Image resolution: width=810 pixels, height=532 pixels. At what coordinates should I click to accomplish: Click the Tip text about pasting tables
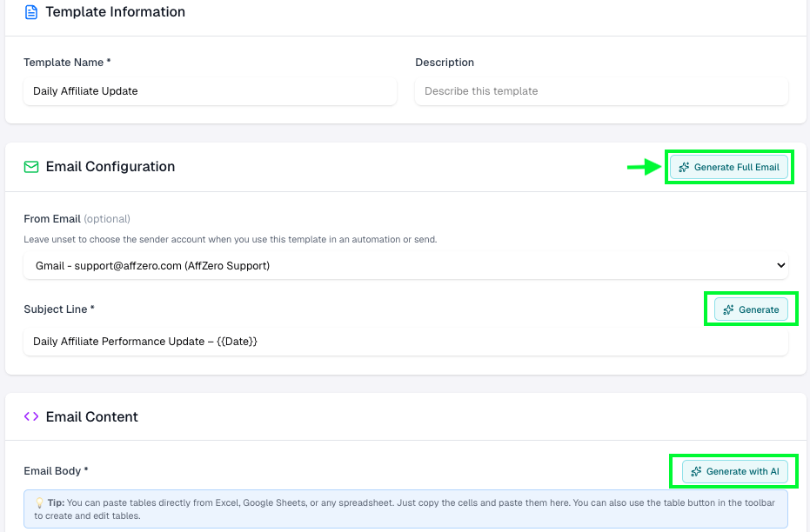(405, 509)
